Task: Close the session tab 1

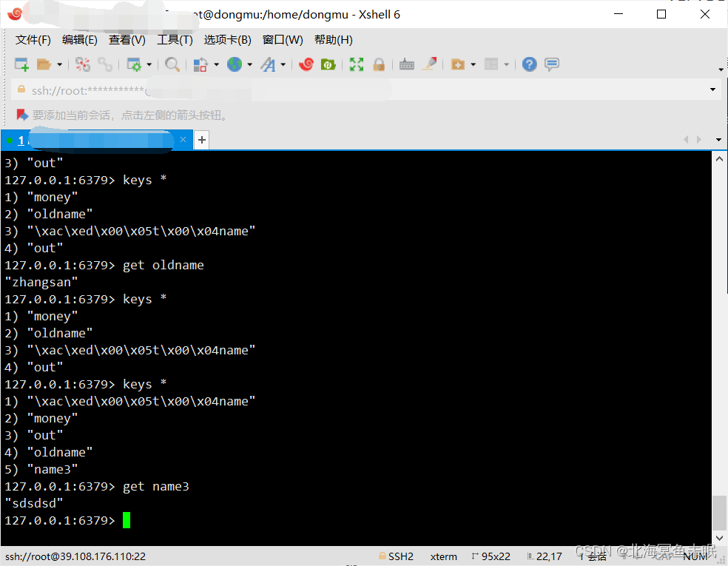Action: click(183, 140)
